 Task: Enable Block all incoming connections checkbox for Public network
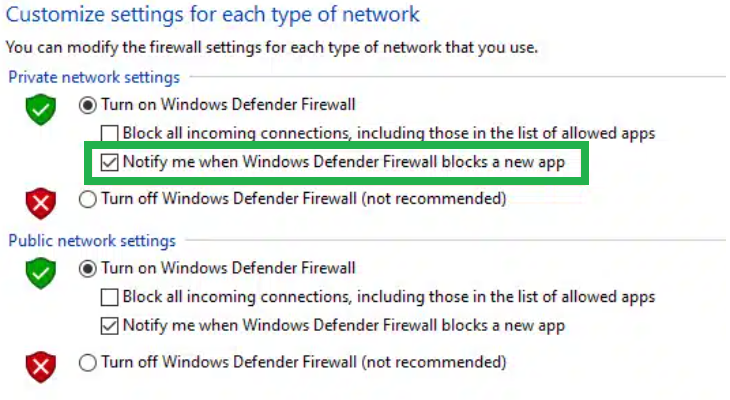110,297
